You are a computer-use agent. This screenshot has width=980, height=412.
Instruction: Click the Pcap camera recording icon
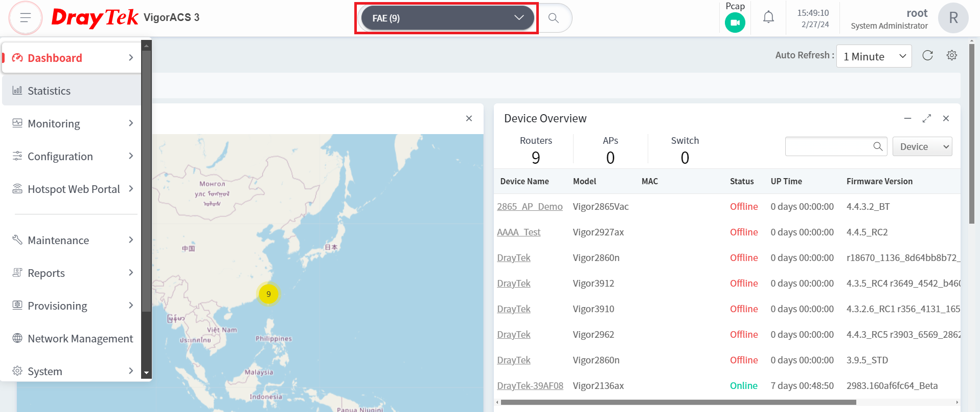coord(735,23)
